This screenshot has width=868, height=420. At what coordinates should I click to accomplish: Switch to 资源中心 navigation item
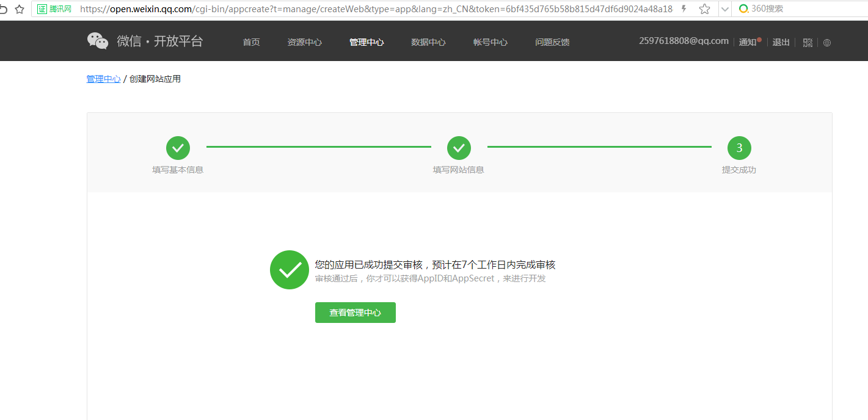[304, 42]
